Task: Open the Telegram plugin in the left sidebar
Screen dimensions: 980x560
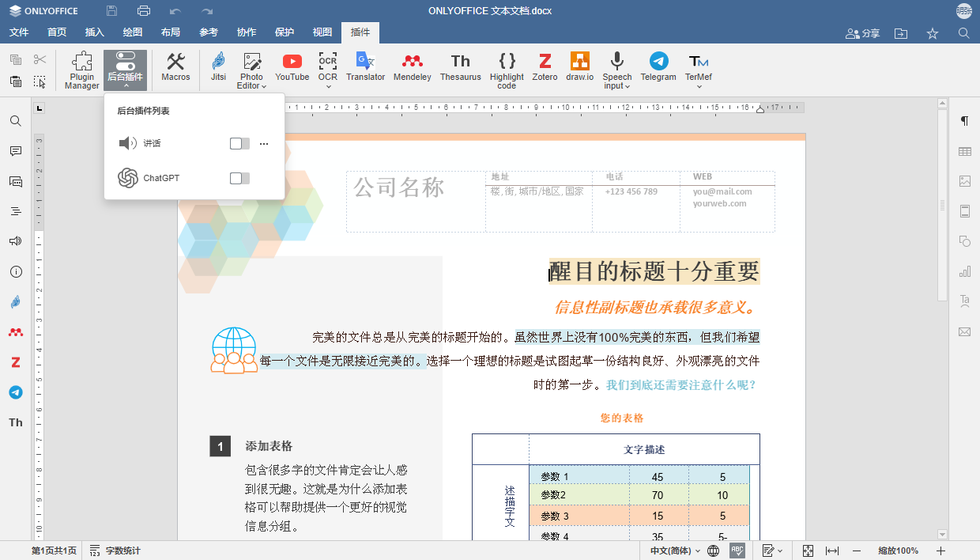Action: click(x=15, y=392)
